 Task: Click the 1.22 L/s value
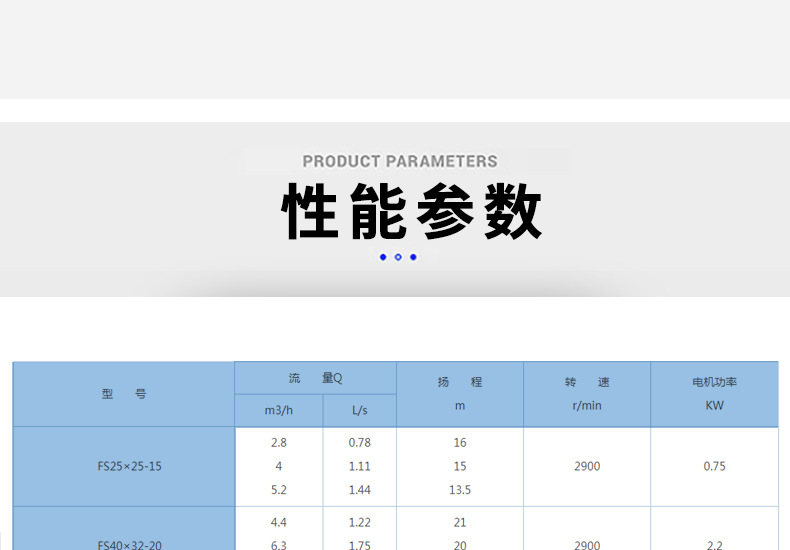pos(360,523)
